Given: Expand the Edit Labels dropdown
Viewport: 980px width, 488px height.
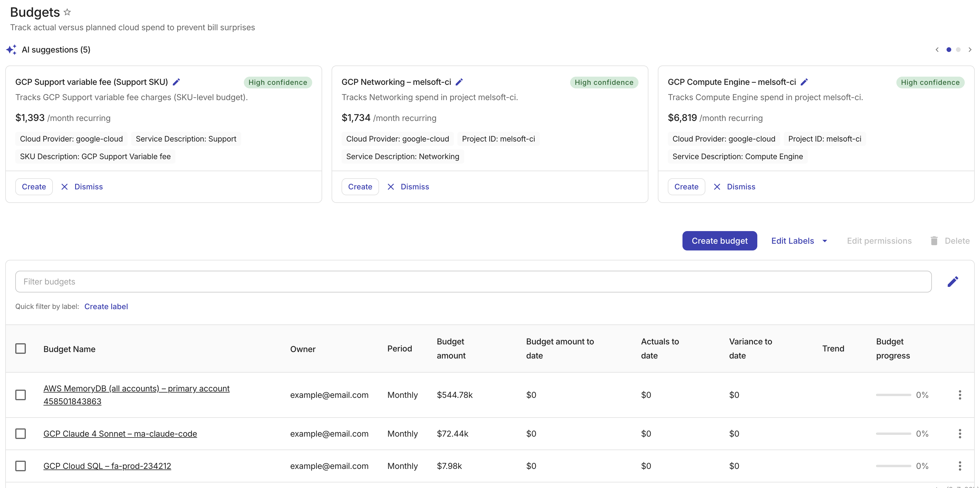Looking at the screenshot, I should tap(799, 240).
